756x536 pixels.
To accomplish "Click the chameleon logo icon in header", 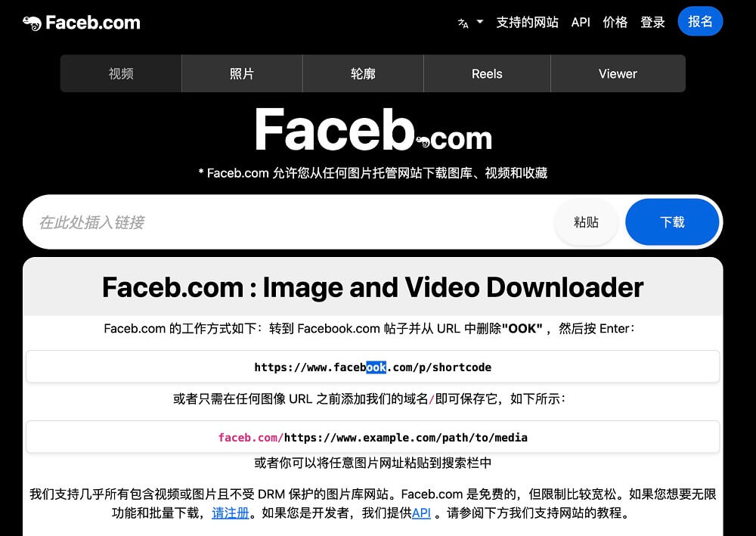I will 33,23.
